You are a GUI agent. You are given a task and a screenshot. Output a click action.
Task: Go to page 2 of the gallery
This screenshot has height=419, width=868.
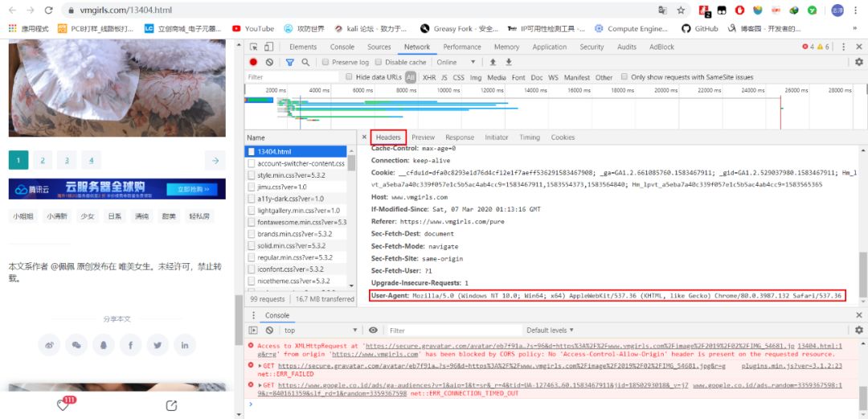coord(43,160)
